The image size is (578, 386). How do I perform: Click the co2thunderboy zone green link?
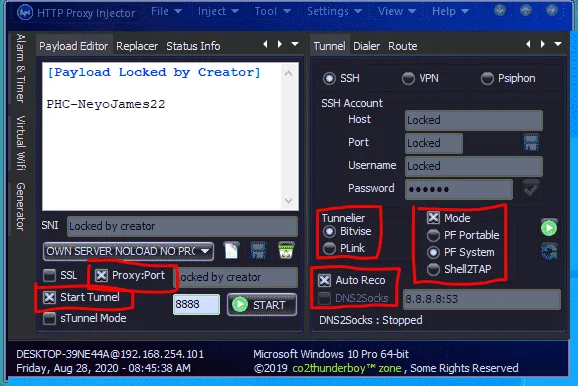[347, 368]
